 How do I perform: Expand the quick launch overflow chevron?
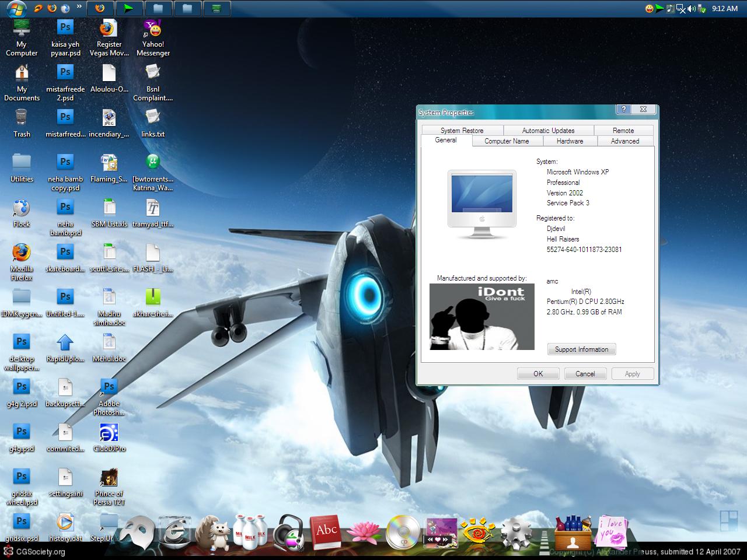click(x=79, y=7)
